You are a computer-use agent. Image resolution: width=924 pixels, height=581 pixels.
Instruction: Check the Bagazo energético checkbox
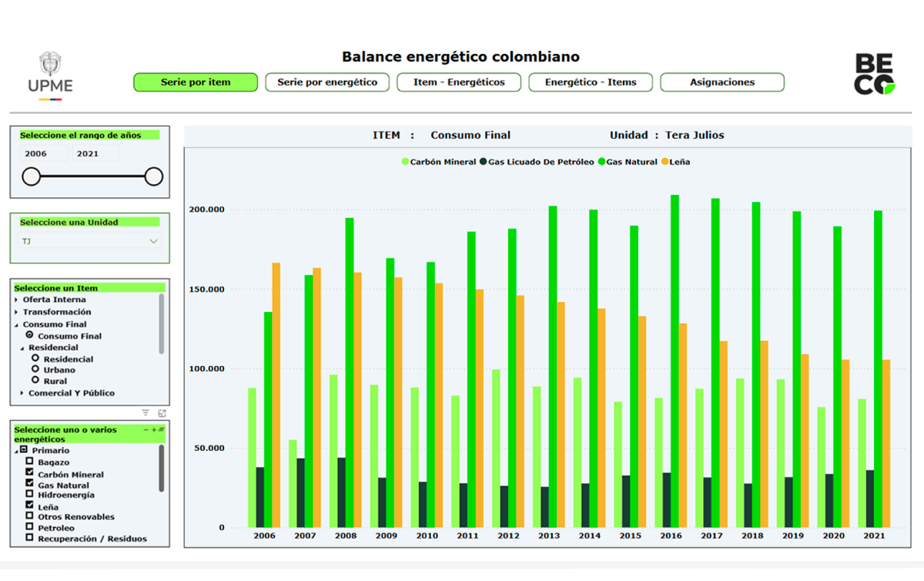30,462
